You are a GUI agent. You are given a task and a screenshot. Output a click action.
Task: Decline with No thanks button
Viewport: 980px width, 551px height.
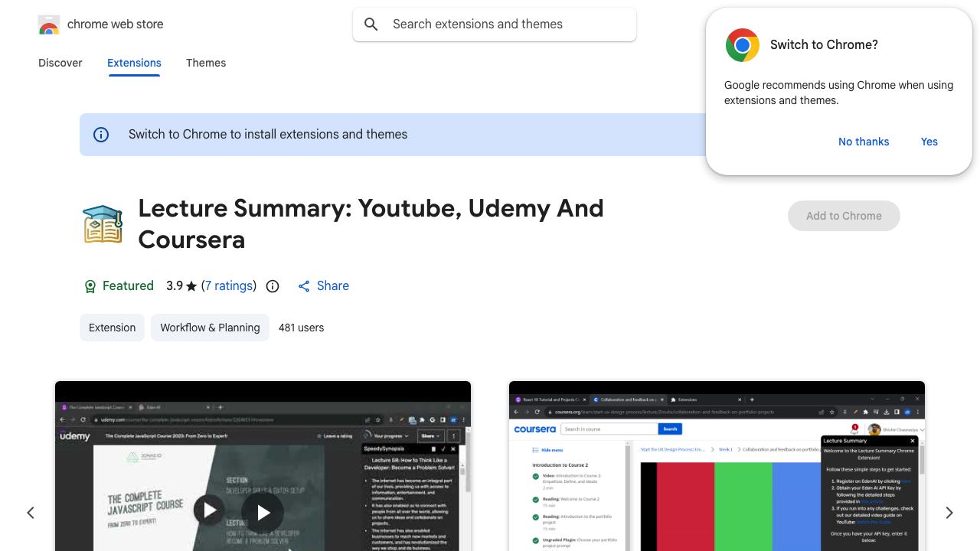point(864,142)
